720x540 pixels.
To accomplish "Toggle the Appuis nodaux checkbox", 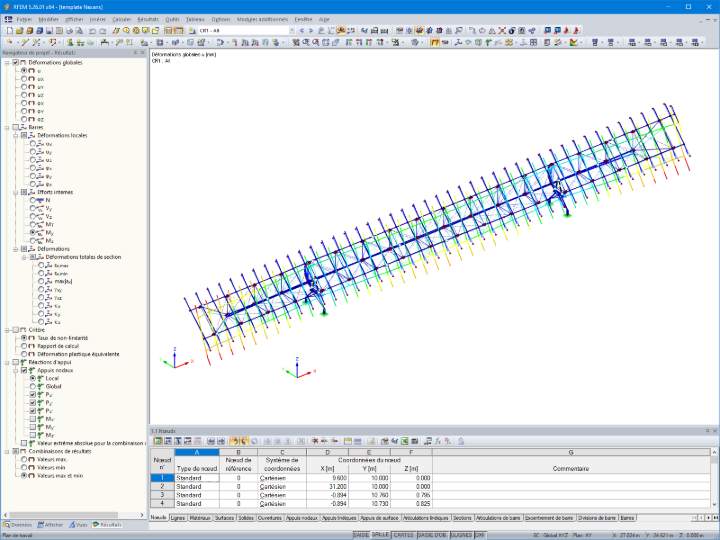I will coord(24,371).
